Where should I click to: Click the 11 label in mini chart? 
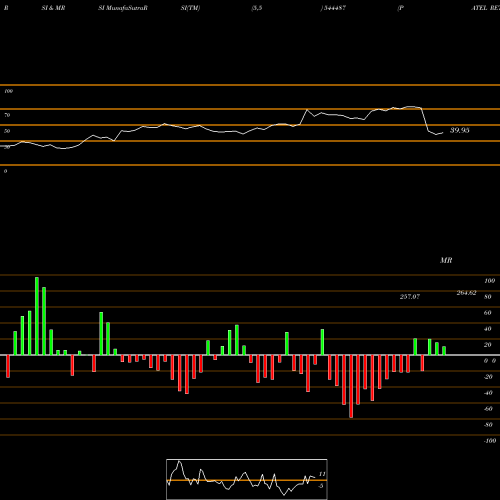[322, 474]
